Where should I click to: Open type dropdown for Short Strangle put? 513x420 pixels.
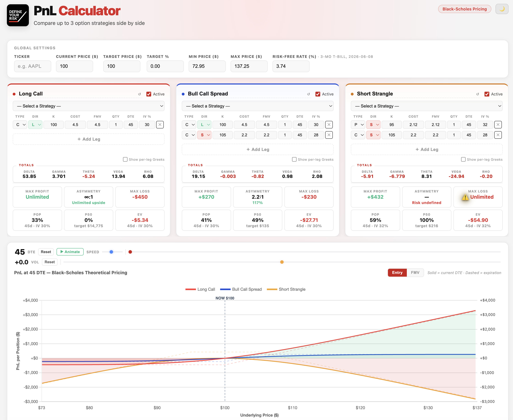[358, 125]
